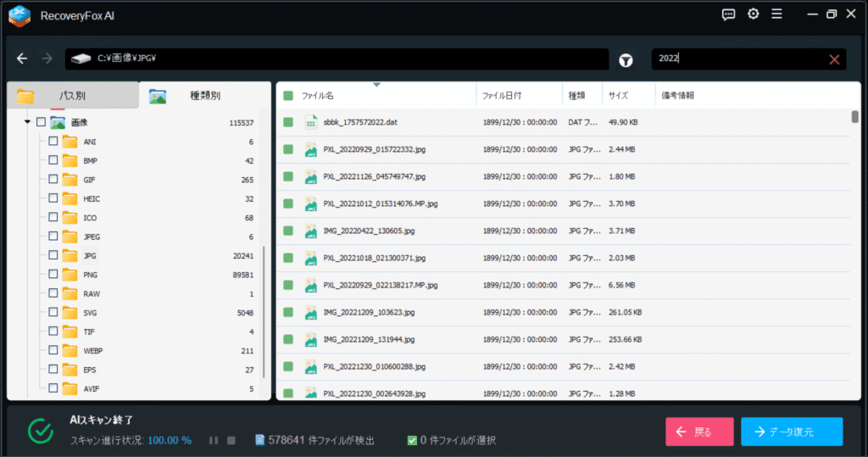868x457 pixels.
Task: Check the JPG folder checkbox
Action: (53, 255)
